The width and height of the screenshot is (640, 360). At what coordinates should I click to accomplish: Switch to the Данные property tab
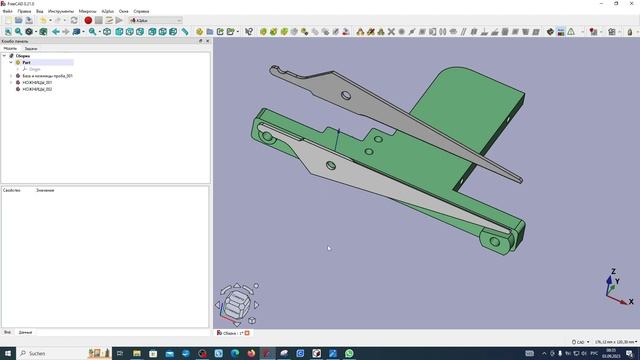point(25,332)
